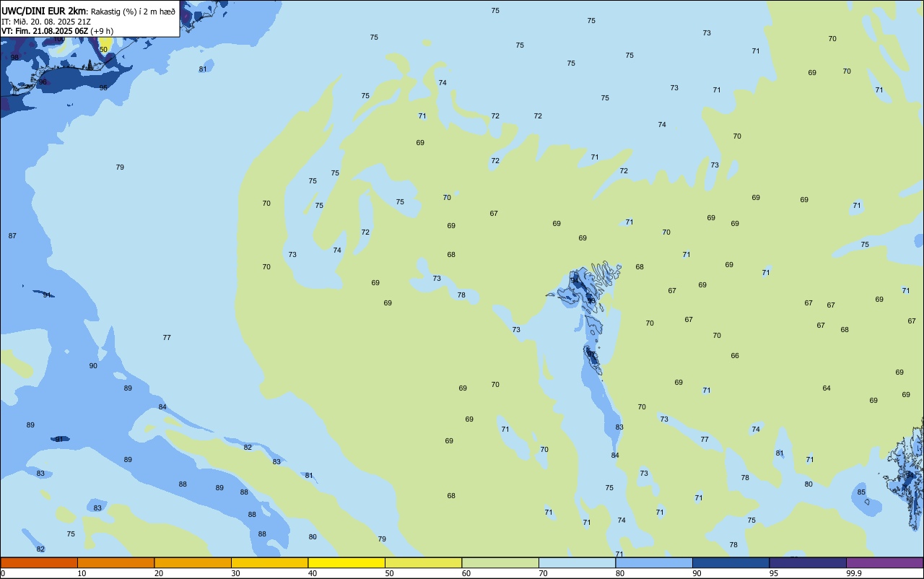Click the humidity value 64 on the map
The image size is (924, 579).
pos(827,388)
